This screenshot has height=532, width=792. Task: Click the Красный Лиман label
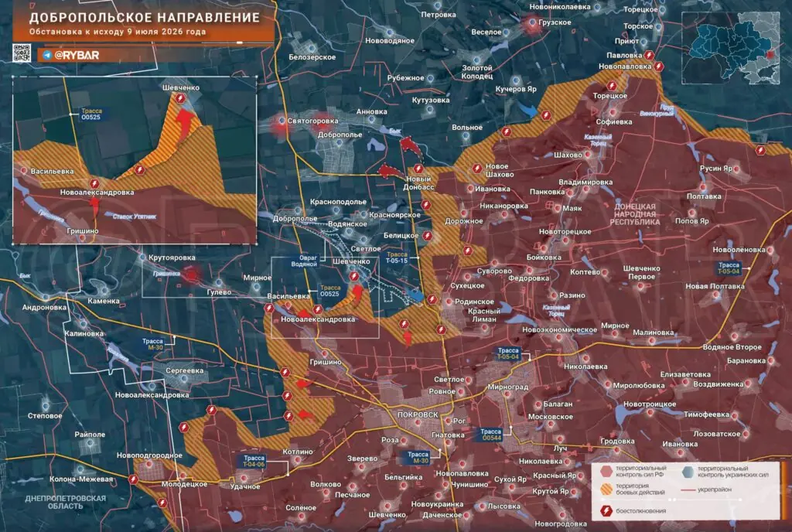coord(484,315)
